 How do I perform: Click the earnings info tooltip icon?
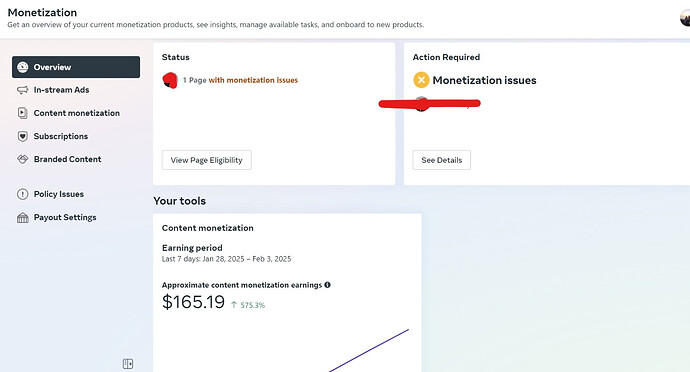pos(327,285)
